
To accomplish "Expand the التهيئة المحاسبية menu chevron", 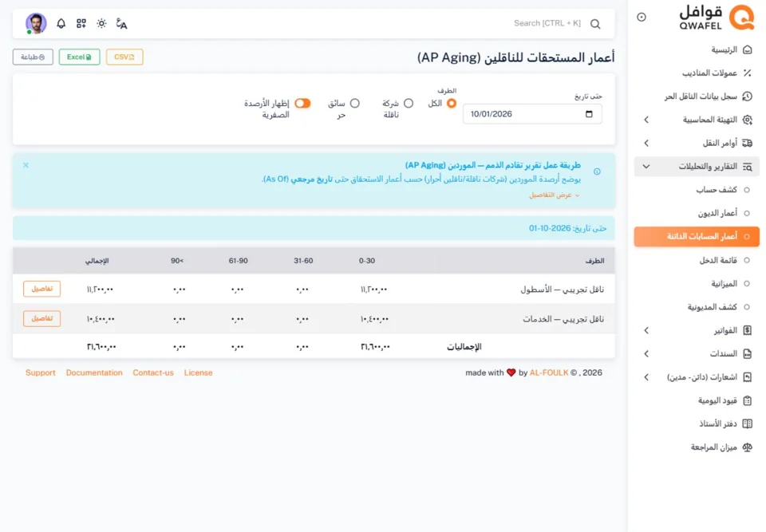I will click(x=646, y=120).
